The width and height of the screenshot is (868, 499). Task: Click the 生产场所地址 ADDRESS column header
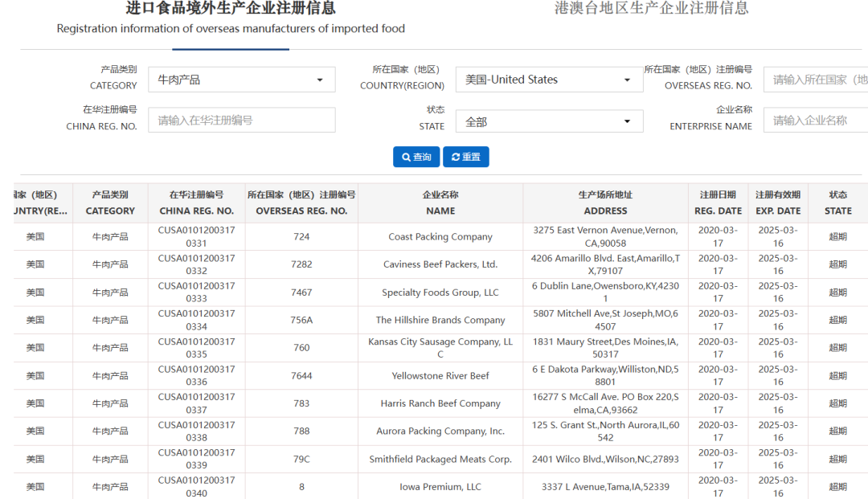[x=606, y=203]
